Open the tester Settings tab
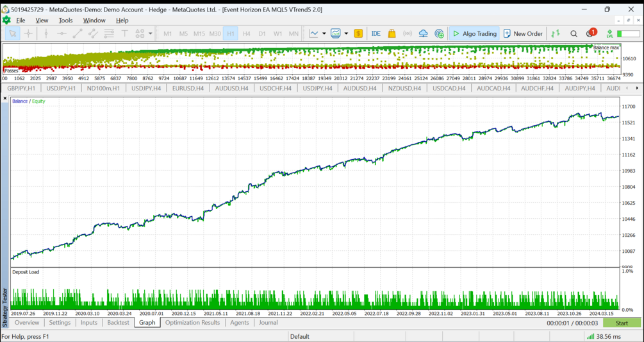 pyautogui.click(x=60, y=323)
